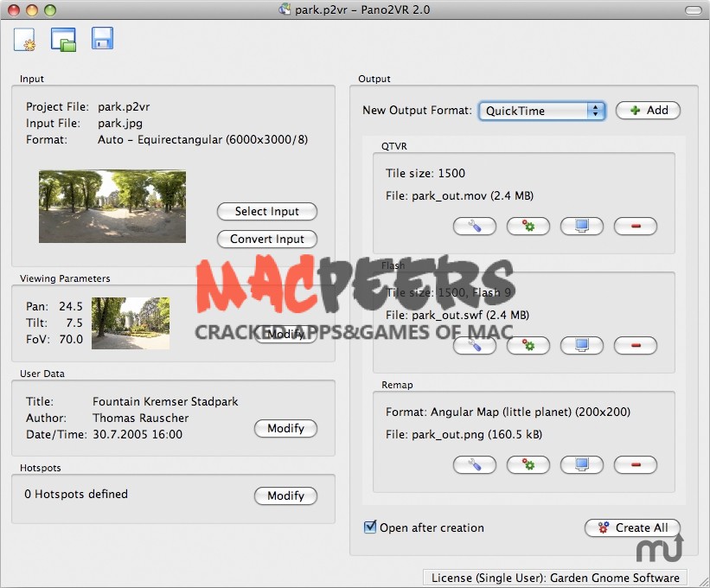Click the Select Input button
The width and height of the screenshot is (710, 588).
(x=266, y=211)
